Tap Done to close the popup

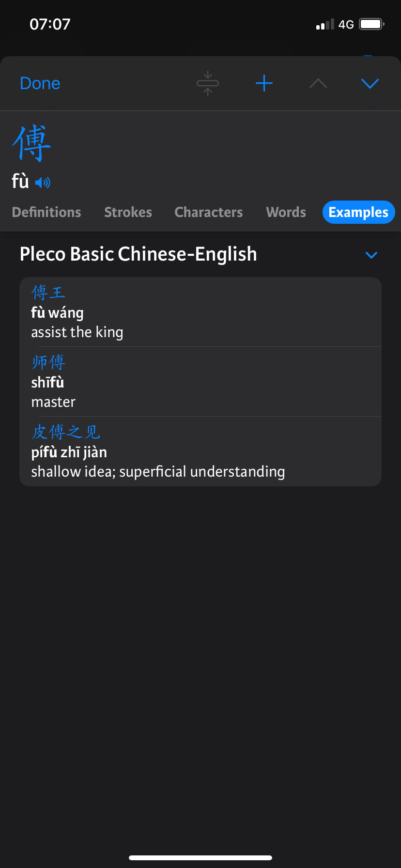(x=40, y=83)
